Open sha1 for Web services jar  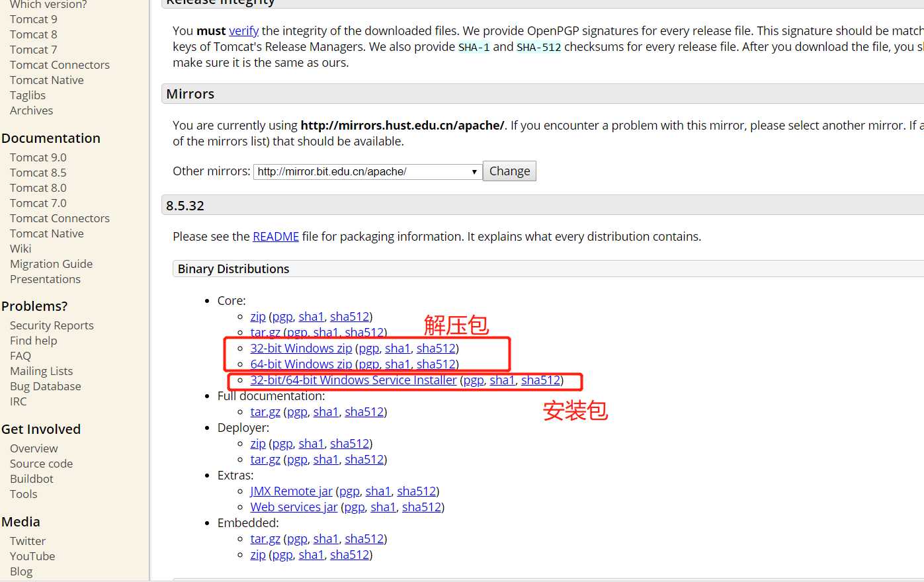pos(383,507)
